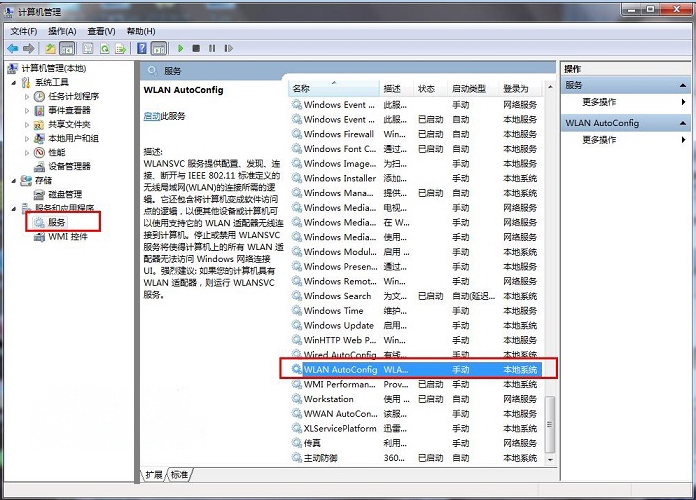
Task: Expand the 共享文件夹 node arrow
Action: pos(27,125)
